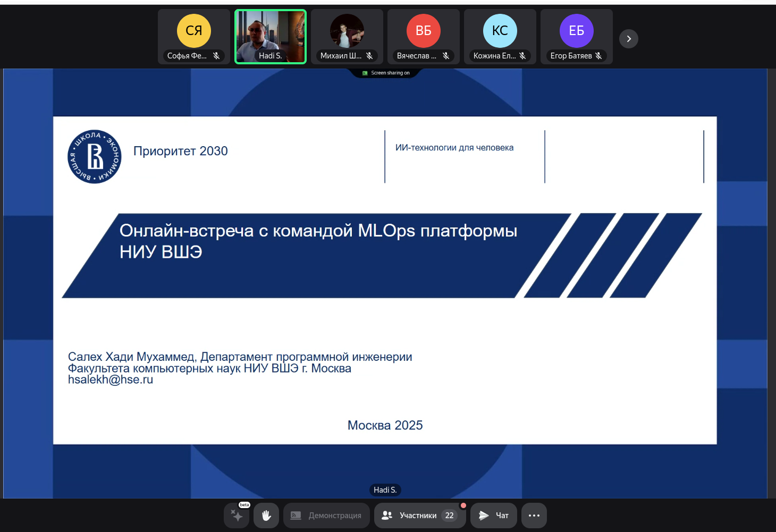Screen dimensions: 776x532
Task: Click the Приоритет 2030 slide text
Action: pyautogui.click(x=181, y=151)
